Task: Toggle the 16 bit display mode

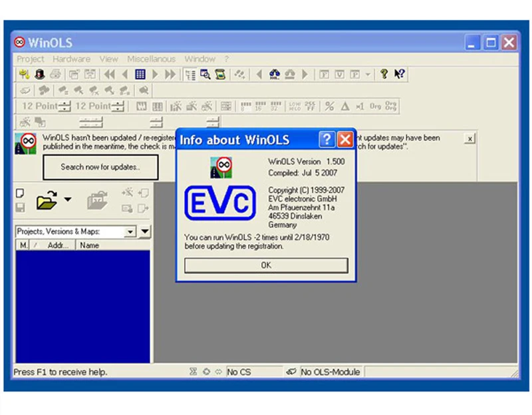Action: pyautogui.click(x=260, y=106)
